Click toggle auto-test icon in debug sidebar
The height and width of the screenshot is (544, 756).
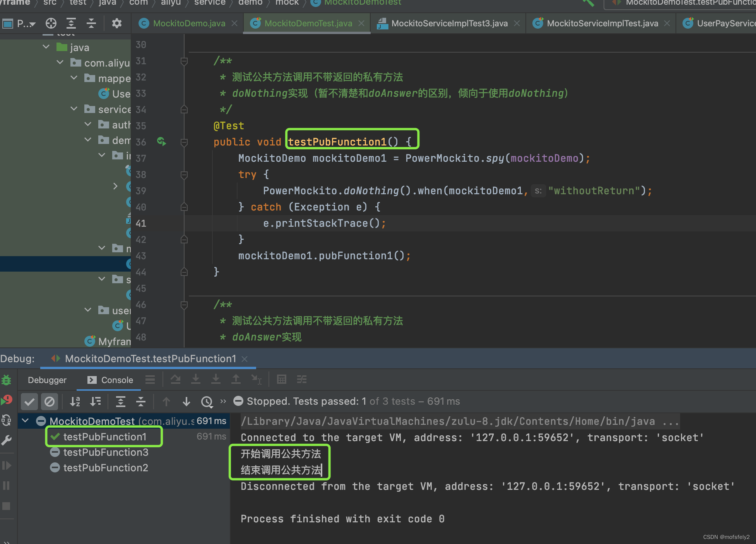(6, 420)
